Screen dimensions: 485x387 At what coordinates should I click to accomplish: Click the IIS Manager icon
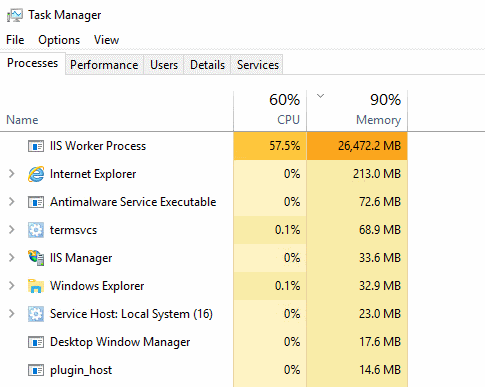[36, 258]
